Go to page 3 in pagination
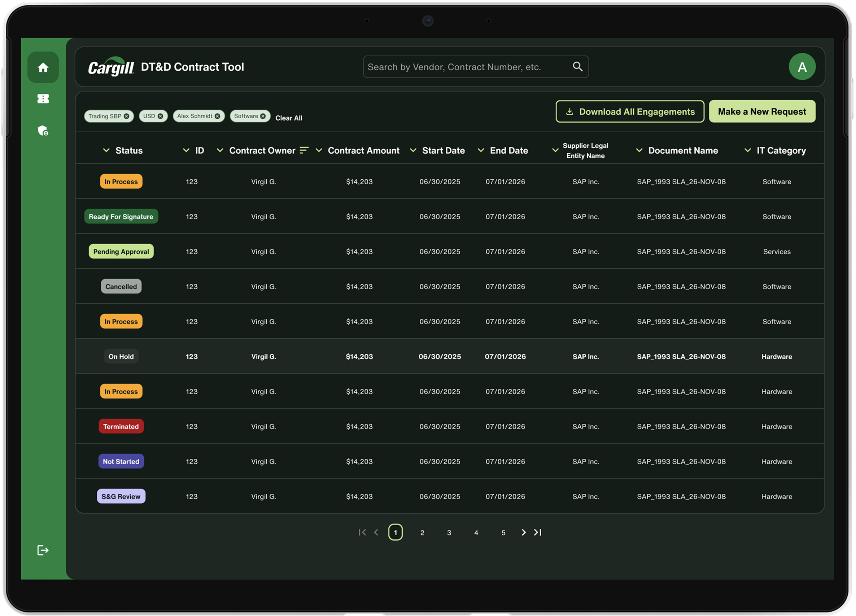This screenshot has height=616, width=856. point(449,533)
